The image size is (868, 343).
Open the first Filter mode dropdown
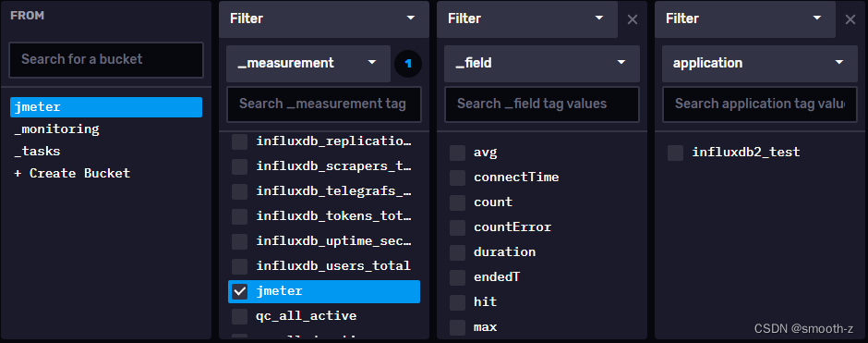click(x=324, y=18)
